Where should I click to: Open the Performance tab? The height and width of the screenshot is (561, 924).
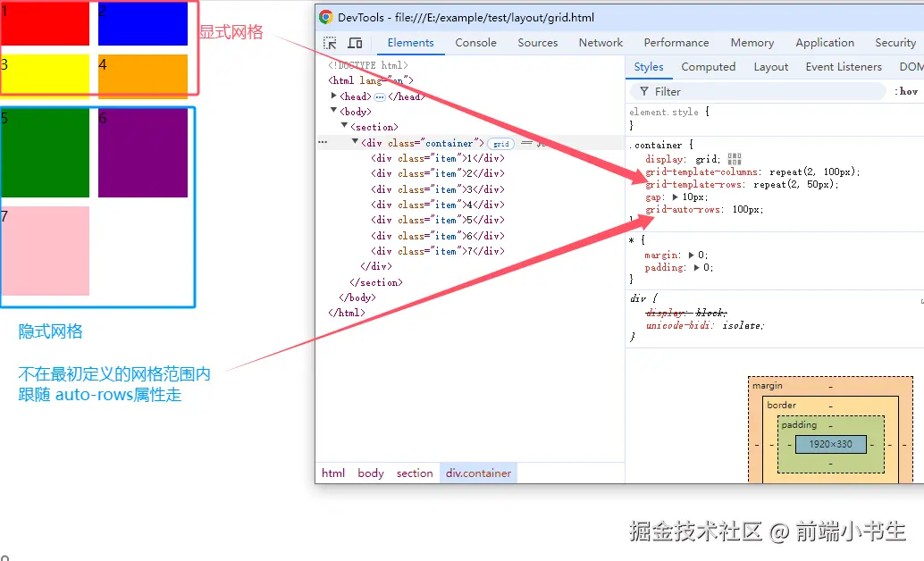[x=676, y=43]
